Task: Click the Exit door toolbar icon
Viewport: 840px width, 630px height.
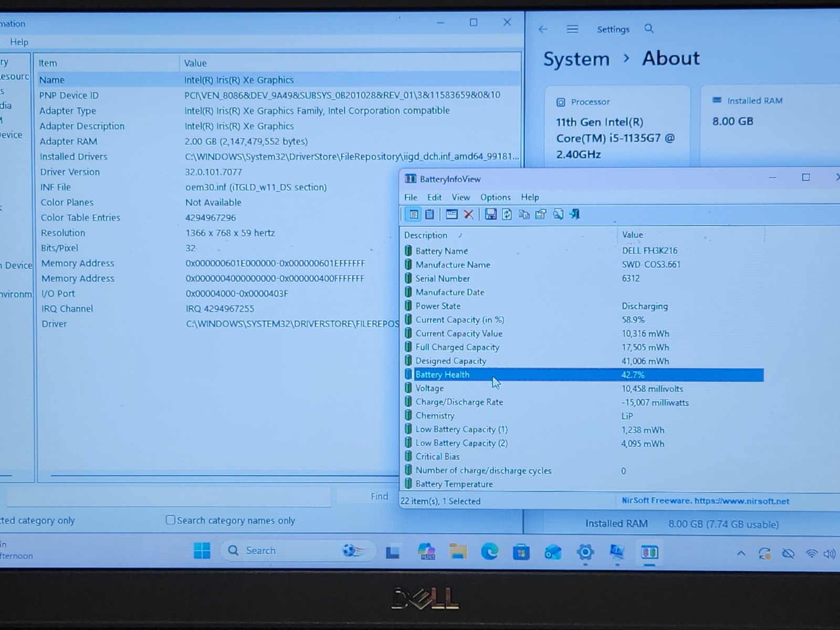Action: pyautogui.click(x=575, y=214)
